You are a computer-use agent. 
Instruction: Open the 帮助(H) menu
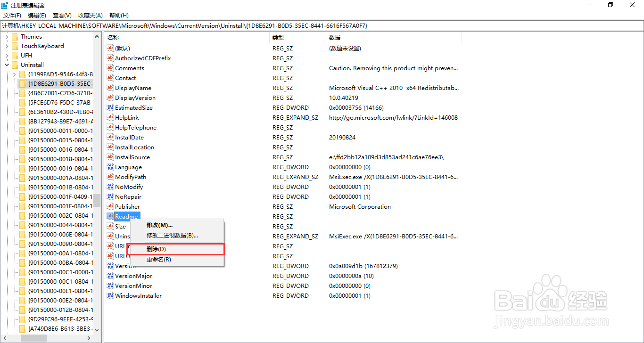(119, 16)
